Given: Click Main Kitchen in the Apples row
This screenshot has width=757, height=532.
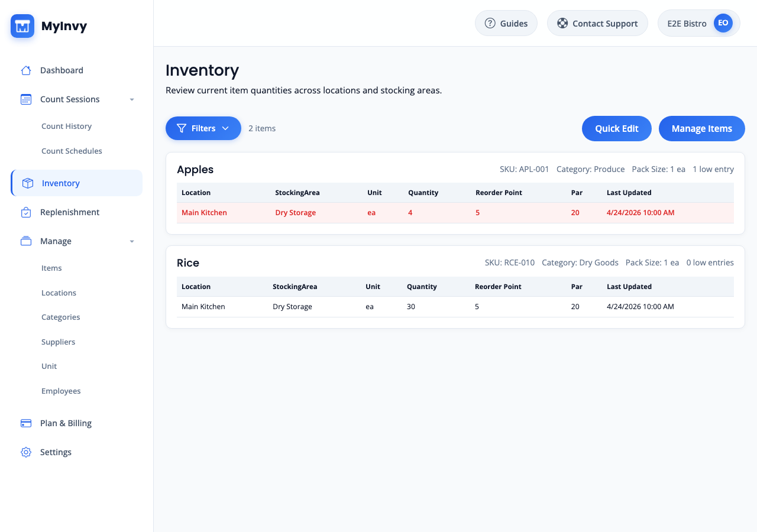Looking at the screenshot, I should [x=204, y=213].
